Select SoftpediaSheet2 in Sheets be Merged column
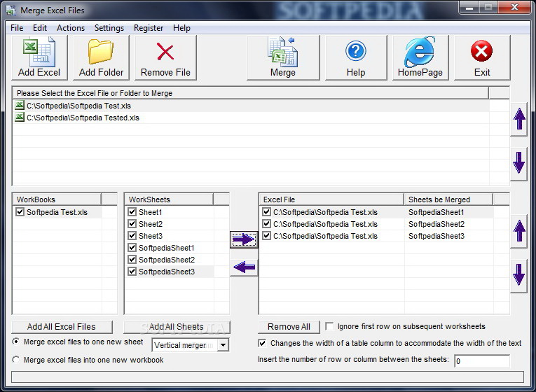The image size is (536, 392). pyautogui.click(x=437, y=224)
